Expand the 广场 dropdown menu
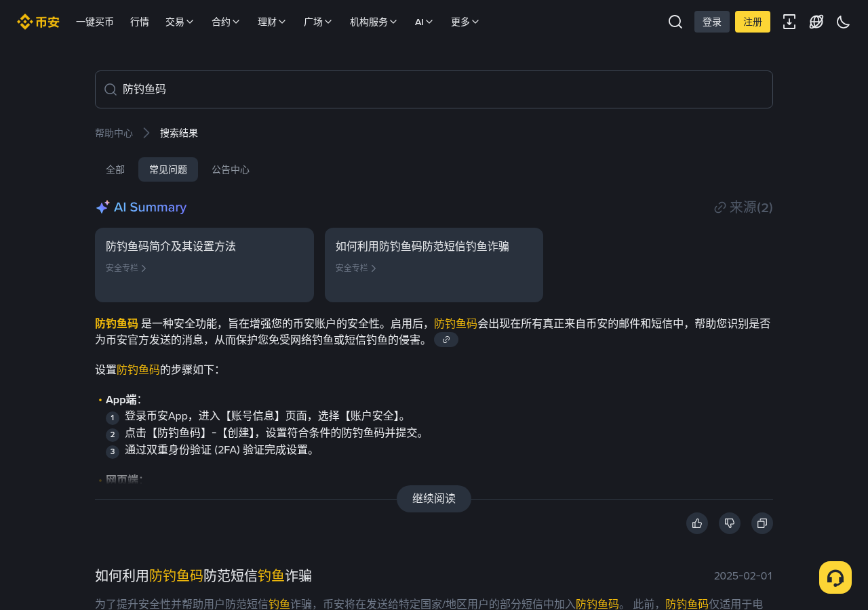This screenshot has height=610, width=868. [318, 22]
